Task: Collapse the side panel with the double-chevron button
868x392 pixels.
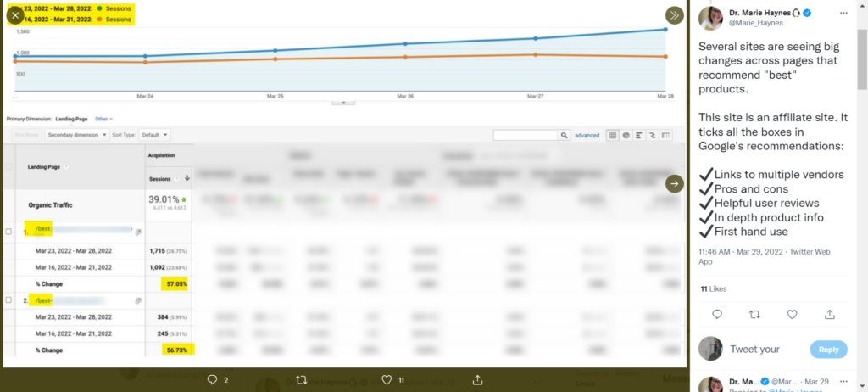Action: coord(674,15)
